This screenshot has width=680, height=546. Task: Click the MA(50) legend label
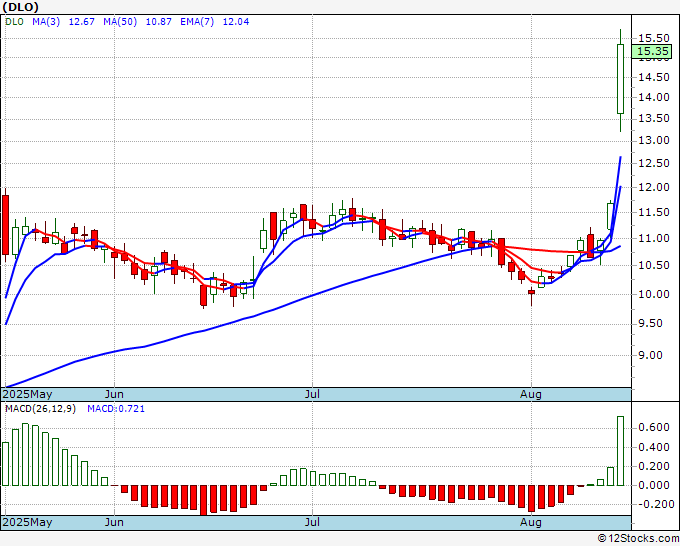tap(120, 22)
